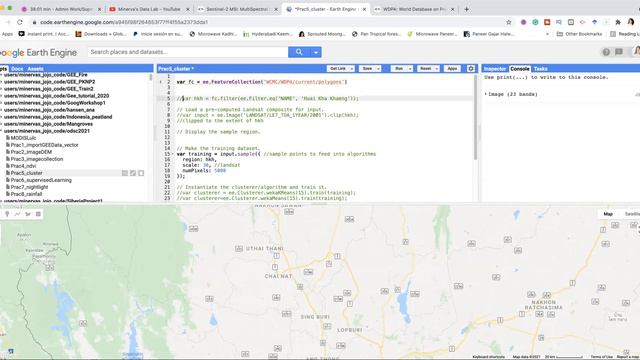The width and height of the screenshot is (640, 360).
Task: Click the Search places and datasets field
Action: pos(188,52)
